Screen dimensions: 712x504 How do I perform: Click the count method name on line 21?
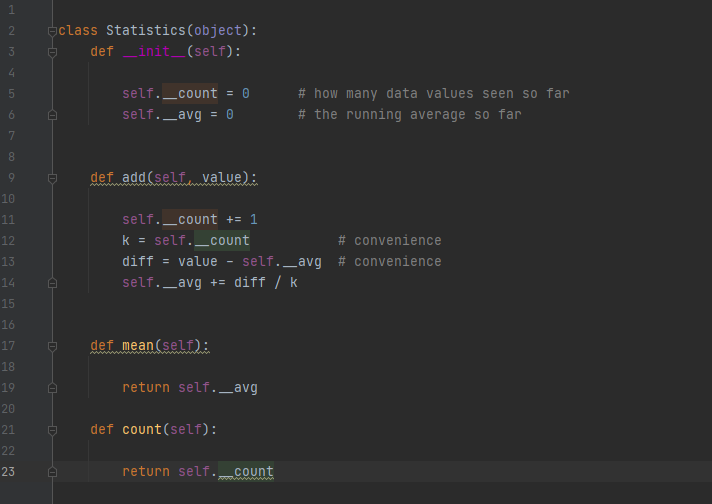(142, 429)
